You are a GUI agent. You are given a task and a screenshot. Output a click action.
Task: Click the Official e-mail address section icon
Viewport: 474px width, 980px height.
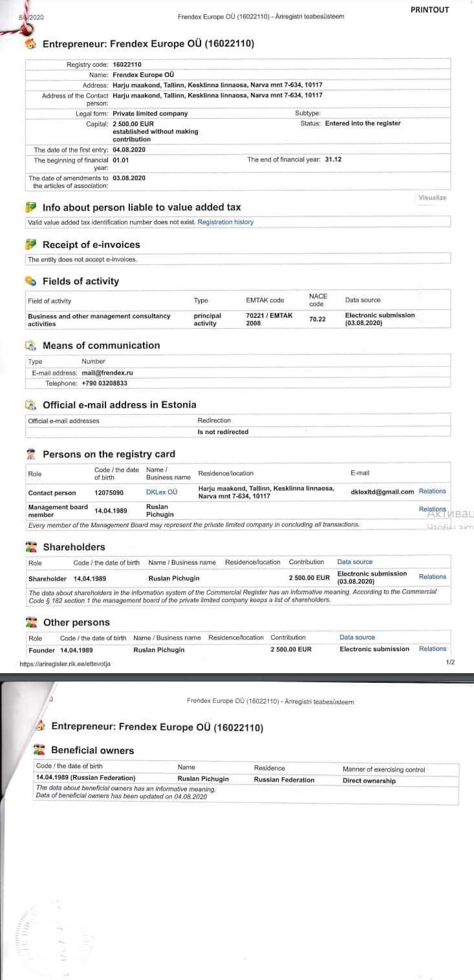pyautogui.click(x=30, y=405)
